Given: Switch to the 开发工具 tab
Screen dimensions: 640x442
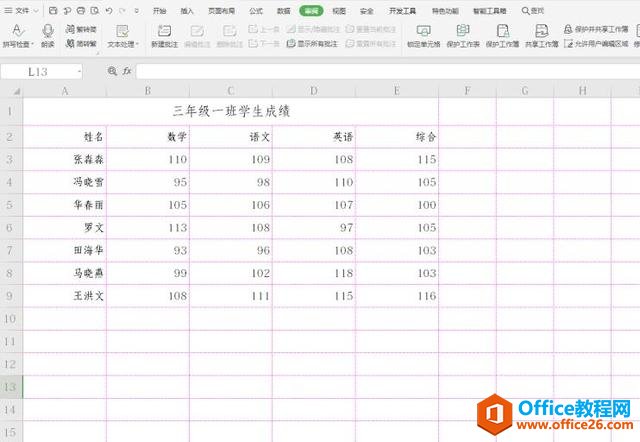Looking at the screenshot, I should pos(402,11).
